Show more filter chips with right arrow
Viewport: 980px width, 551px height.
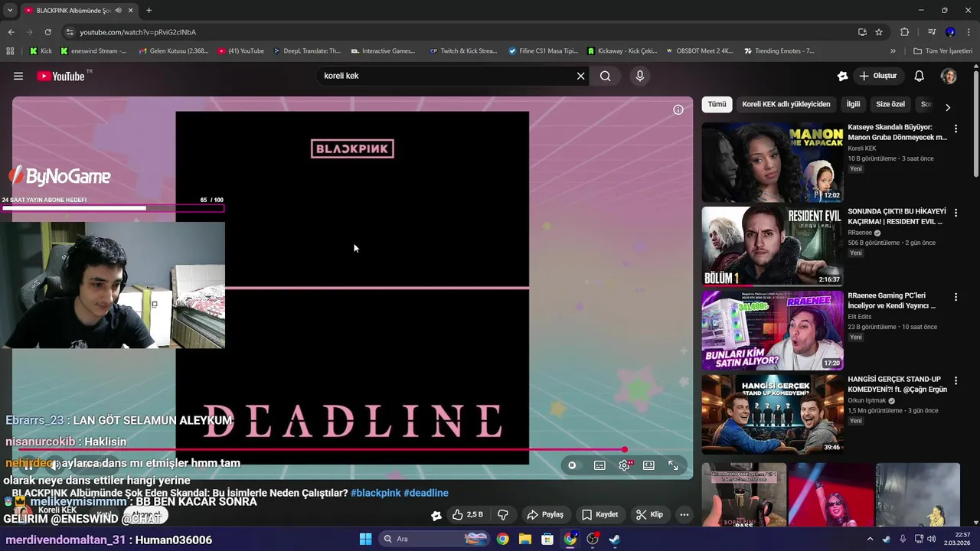click(x=948, y=107)
